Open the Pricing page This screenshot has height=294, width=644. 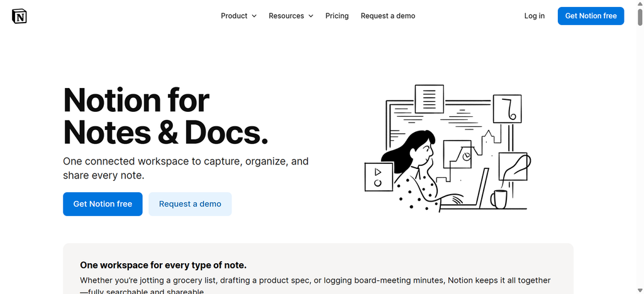point(337,16)
